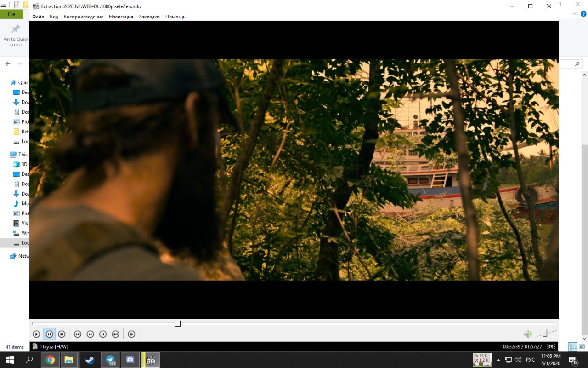Stop video playback
The image size is (588, 368).
(x=62, y=334)
